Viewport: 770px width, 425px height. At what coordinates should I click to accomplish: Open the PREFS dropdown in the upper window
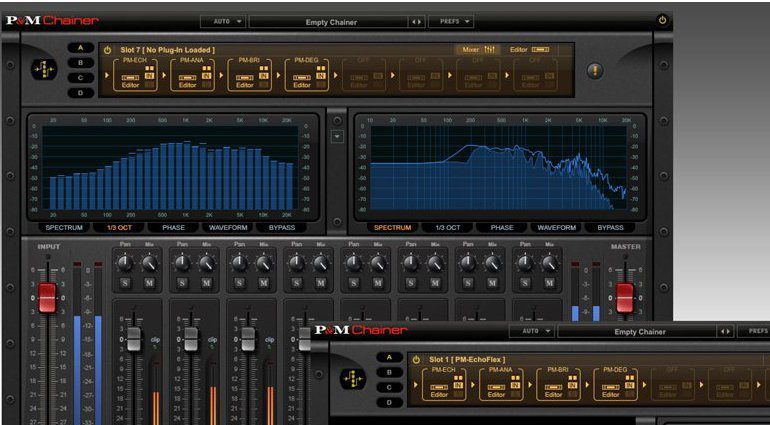pyautogui.click(x=451, y=22)
